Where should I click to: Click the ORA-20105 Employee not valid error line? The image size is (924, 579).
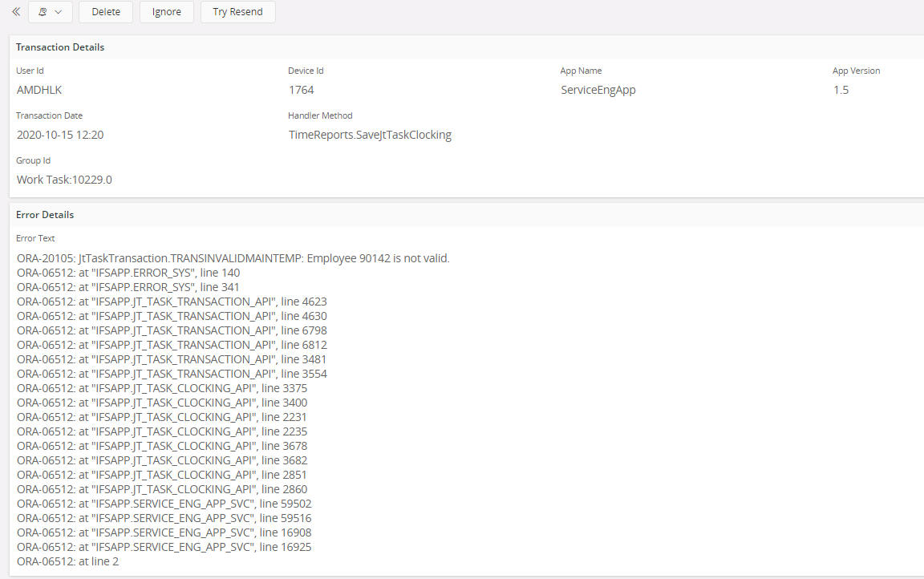pos(233,258)
